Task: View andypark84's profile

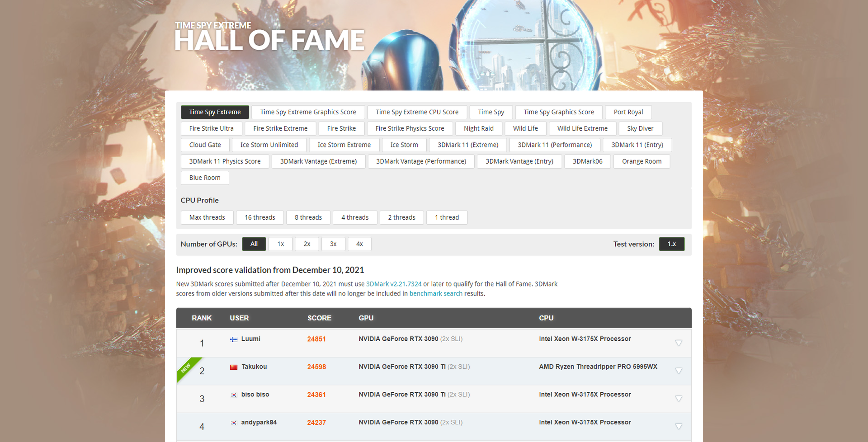Action: coord(259,423)
